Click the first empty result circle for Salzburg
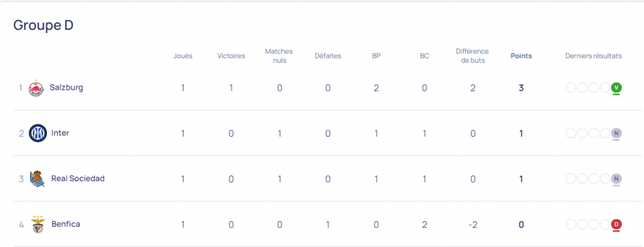Viewport: 644px width, 247px height. (x=571, y=88)
